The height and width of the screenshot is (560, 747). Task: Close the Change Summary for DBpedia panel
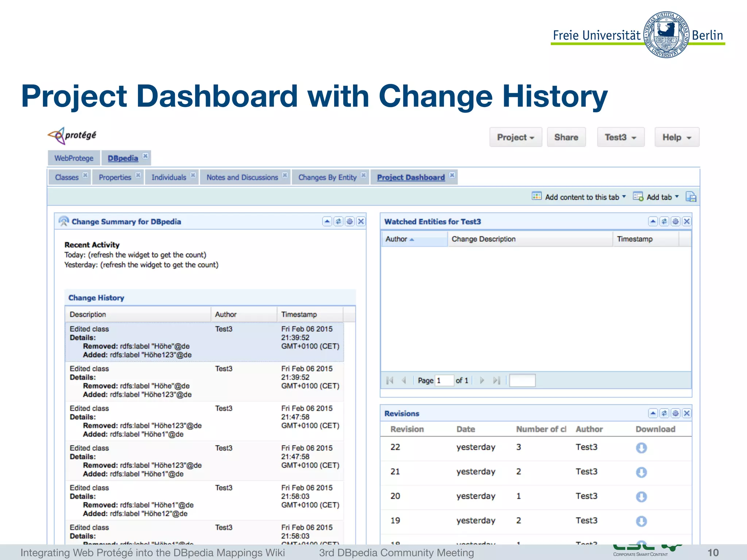tap(361, 221)
